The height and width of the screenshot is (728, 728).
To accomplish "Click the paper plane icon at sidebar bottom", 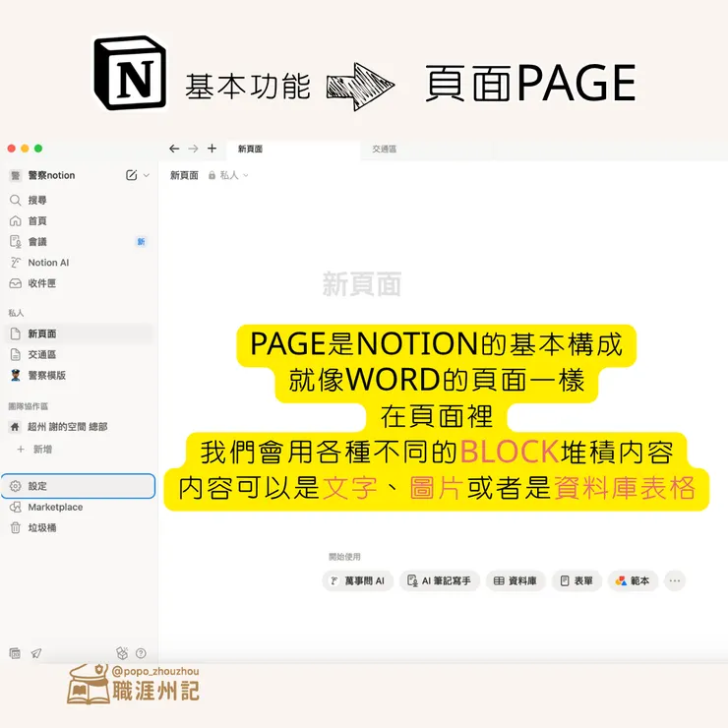I will click(36, 653).
